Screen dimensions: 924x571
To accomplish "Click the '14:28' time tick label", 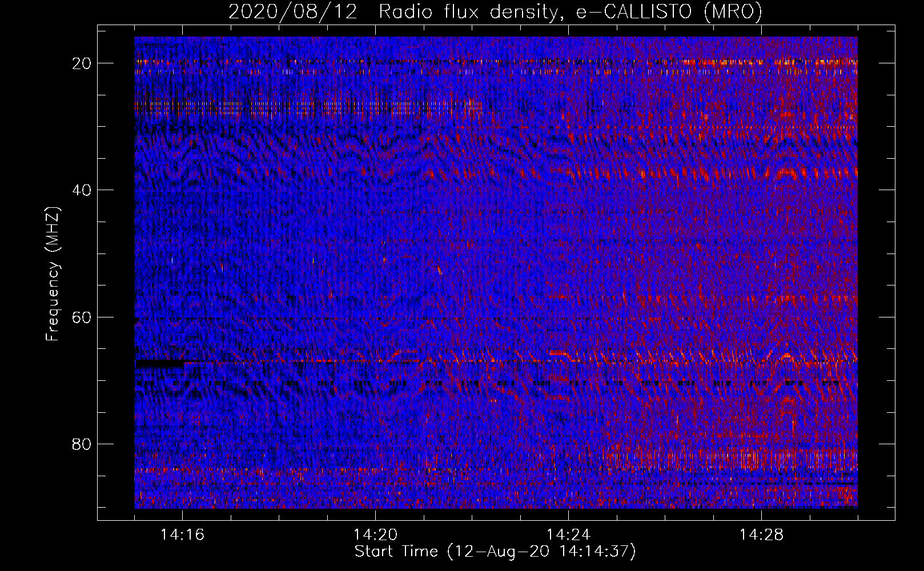I will (762, 534).
